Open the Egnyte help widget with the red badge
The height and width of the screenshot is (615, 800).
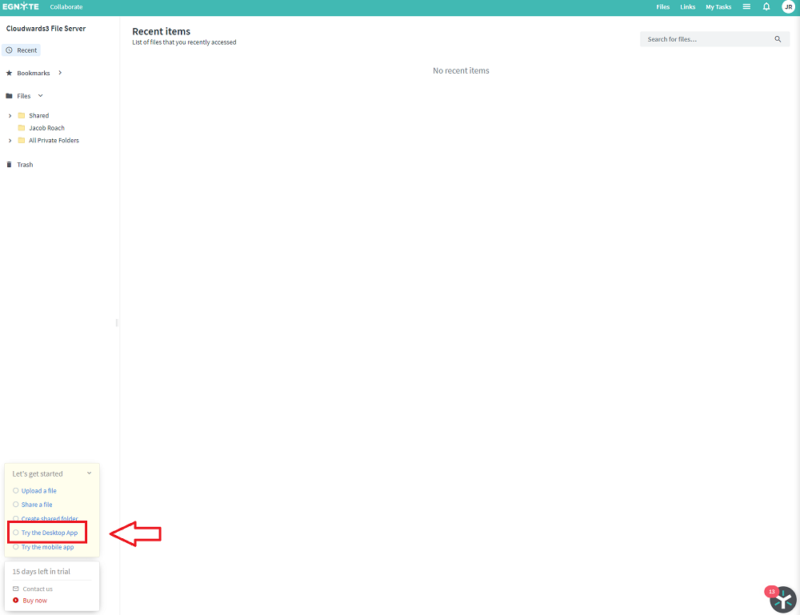coord(783,600)
